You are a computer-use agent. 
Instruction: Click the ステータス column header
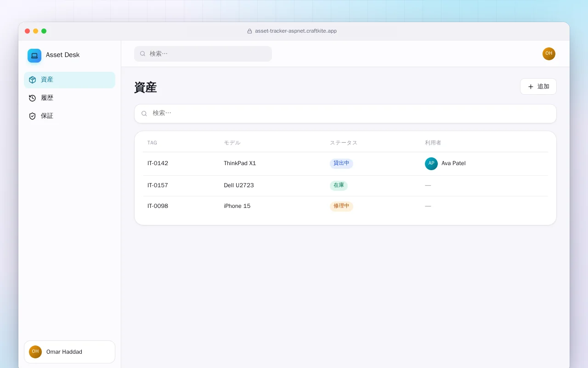[x=344, y=143]
